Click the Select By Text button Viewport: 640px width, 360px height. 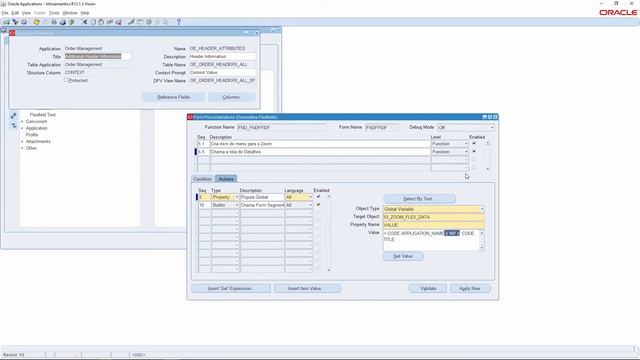click(x=419, y=199)
